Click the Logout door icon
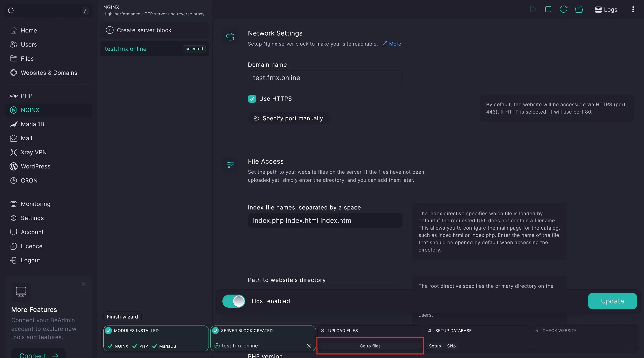Viewport: 644px width, 358px height. click(14, 260)
